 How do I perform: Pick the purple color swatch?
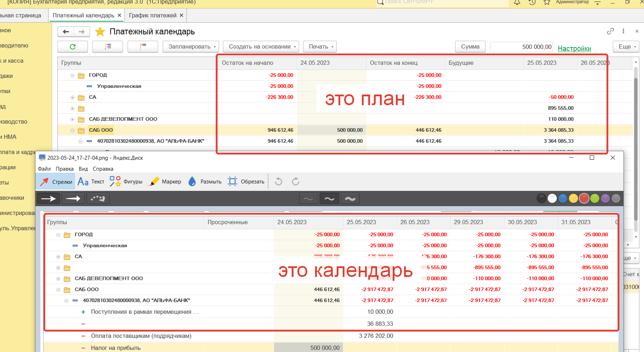[605, 198]
